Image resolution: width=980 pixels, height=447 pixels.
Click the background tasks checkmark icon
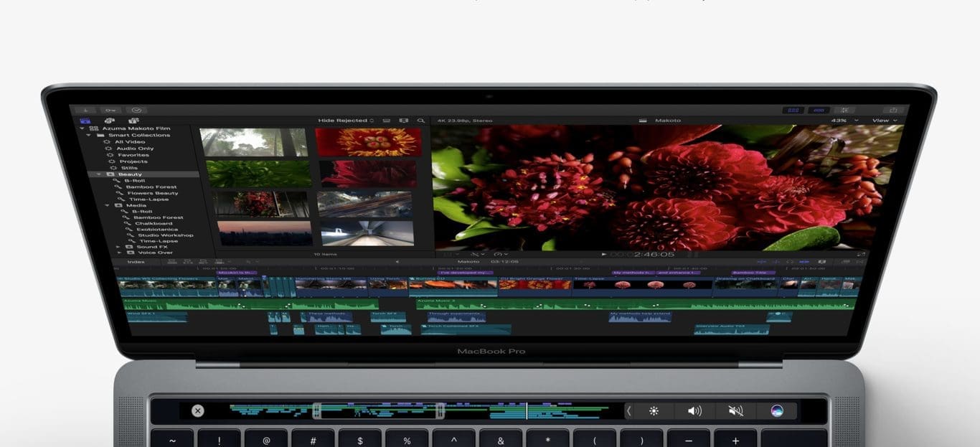pos(136,110)
